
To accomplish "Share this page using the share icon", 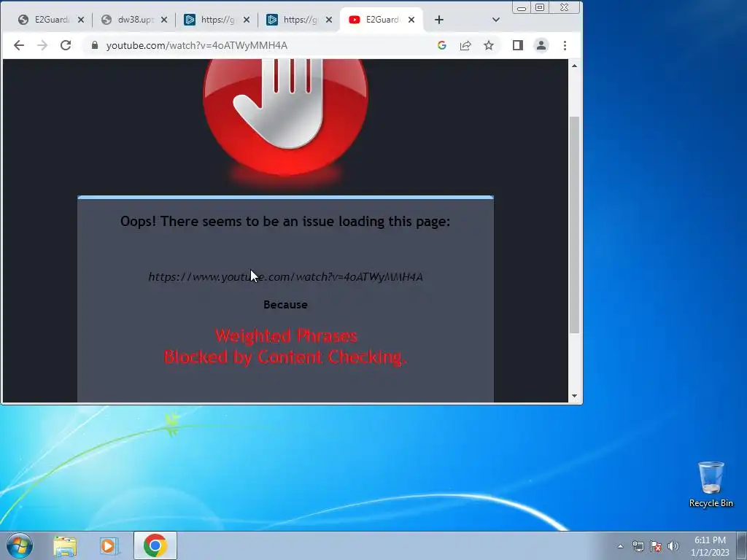I will [x=465, y=45].
